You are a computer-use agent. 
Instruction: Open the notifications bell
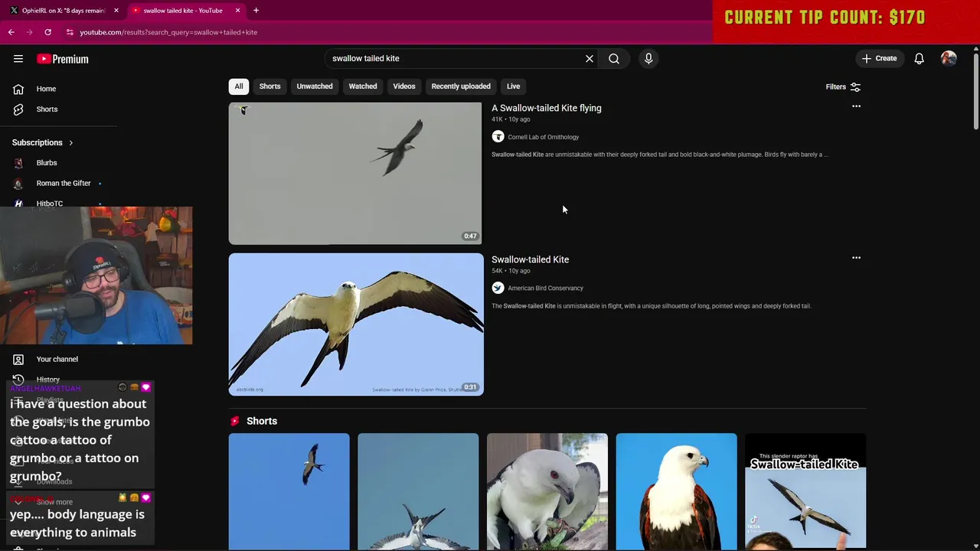(x=920, y=59)
